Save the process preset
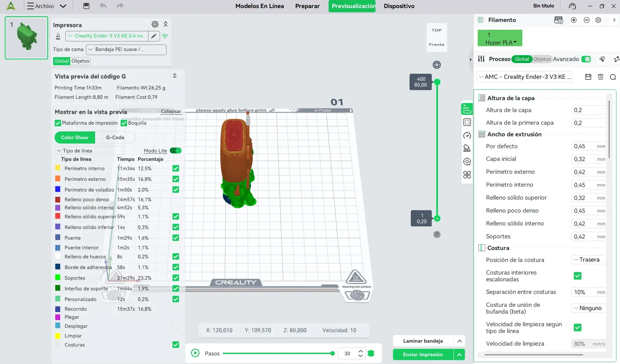 [x=588, y=77]
